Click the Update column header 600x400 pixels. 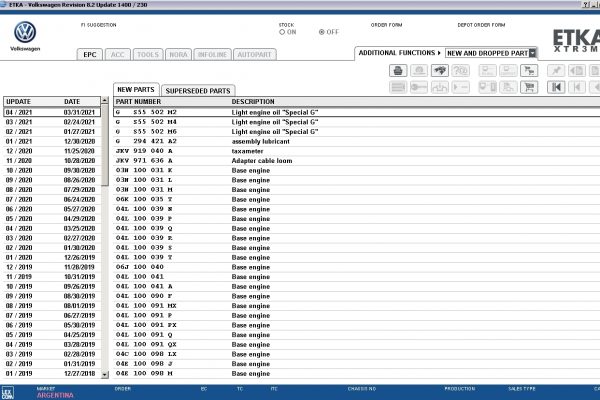pyautogui.click(x=18, y=101)
